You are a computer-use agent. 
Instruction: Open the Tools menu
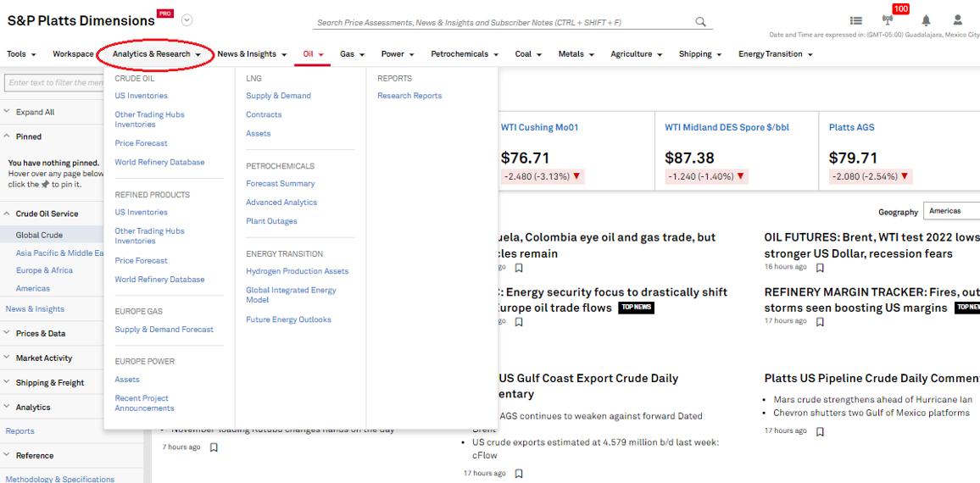21,53
